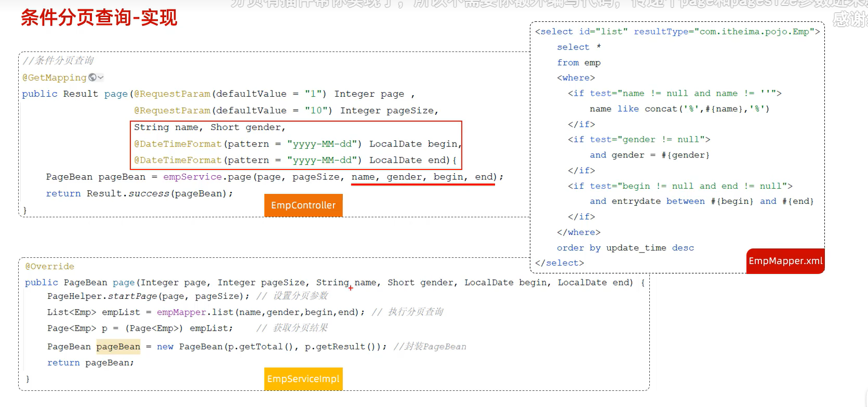This screenshot has width=868, height=407.
Task: Click the line 'String name, Short gender,'
Action: (x=210, y=127)
